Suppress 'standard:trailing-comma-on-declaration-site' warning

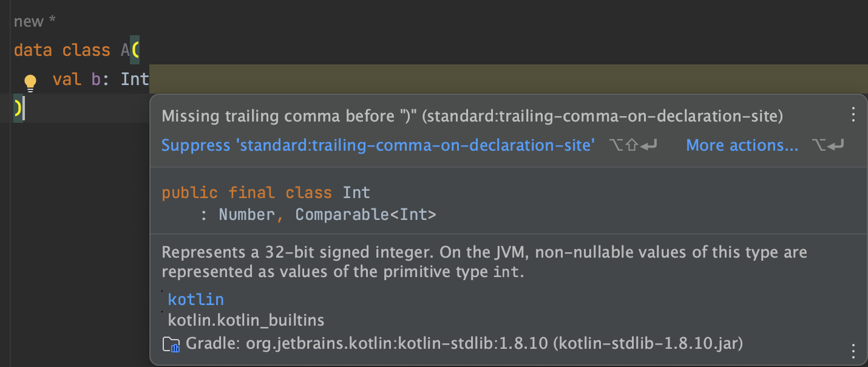(378, 145)
